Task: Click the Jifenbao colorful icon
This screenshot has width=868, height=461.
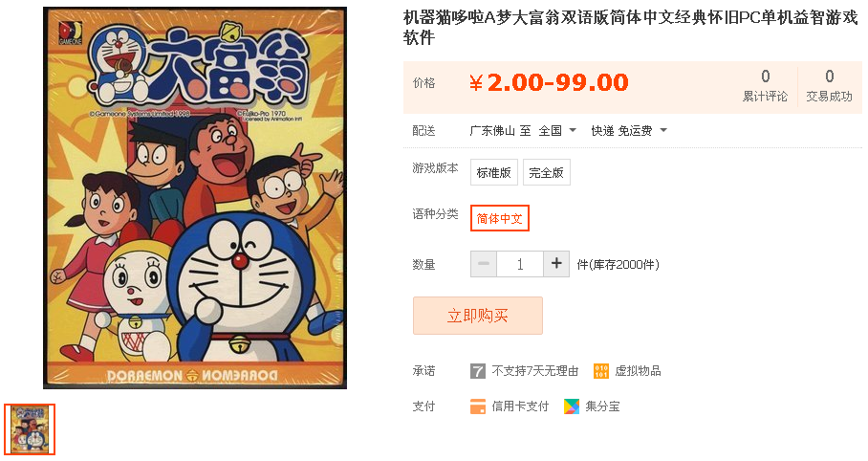Action: click(572, 406)
